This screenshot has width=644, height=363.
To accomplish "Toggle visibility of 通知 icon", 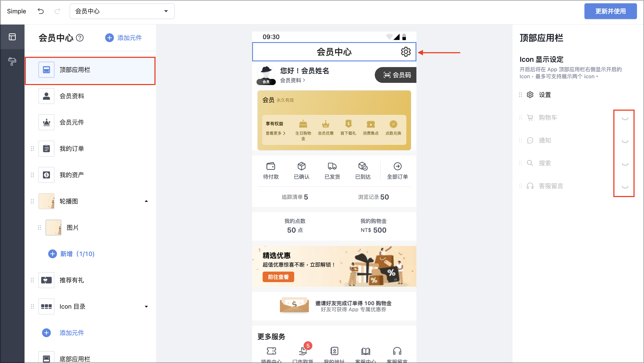I will pyautogui.click(x=625, y=141).
